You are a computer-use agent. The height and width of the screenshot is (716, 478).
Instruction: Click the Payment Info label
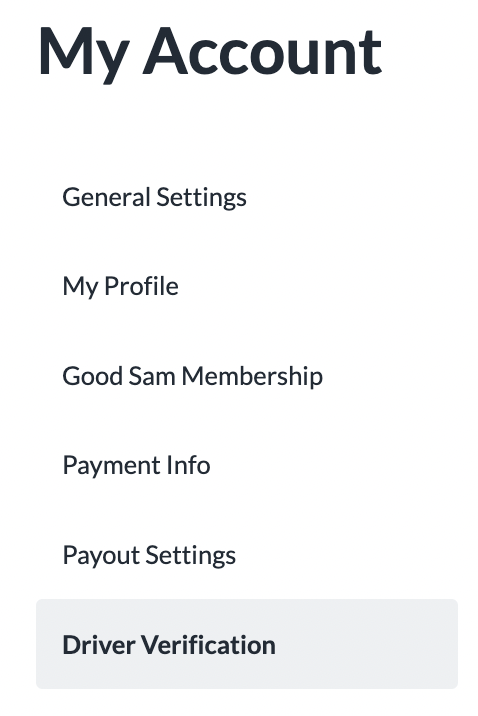click(137, 466)
